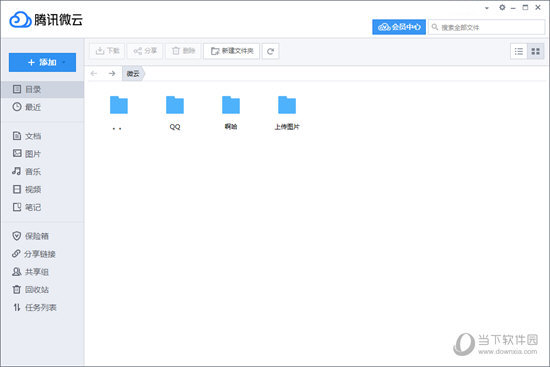
Task: Switch to grid thumbnail view
Action: (536, 52)
